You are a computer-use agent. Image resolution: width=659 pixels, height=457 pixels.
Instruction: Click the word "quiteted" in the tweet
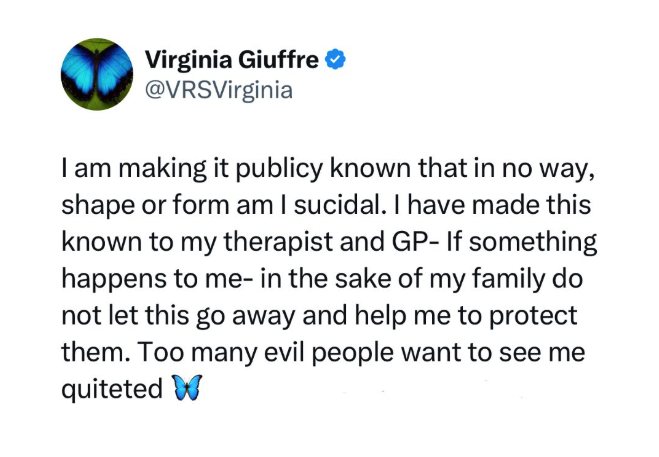pos(112,388)
